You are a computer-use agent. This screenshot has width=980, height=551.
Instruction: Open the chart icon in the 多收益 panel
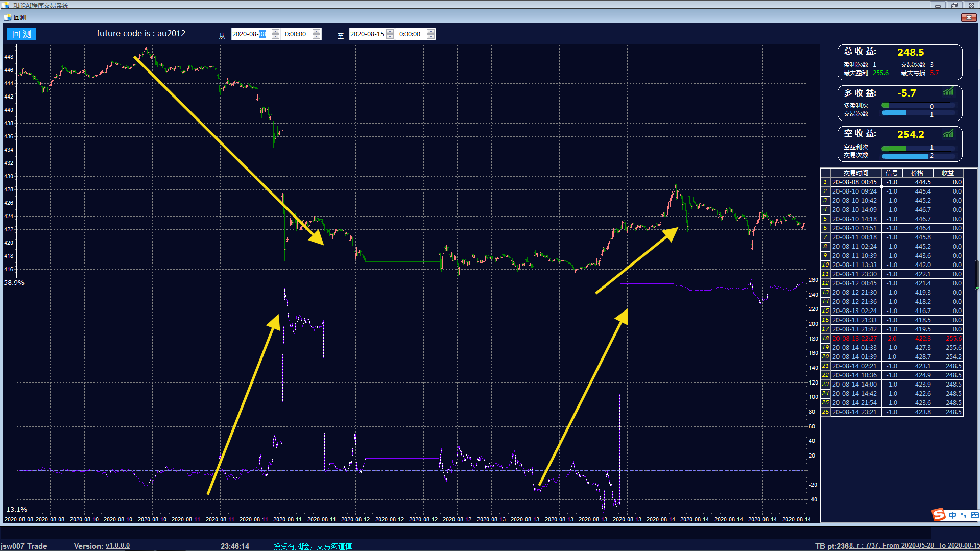948,92
